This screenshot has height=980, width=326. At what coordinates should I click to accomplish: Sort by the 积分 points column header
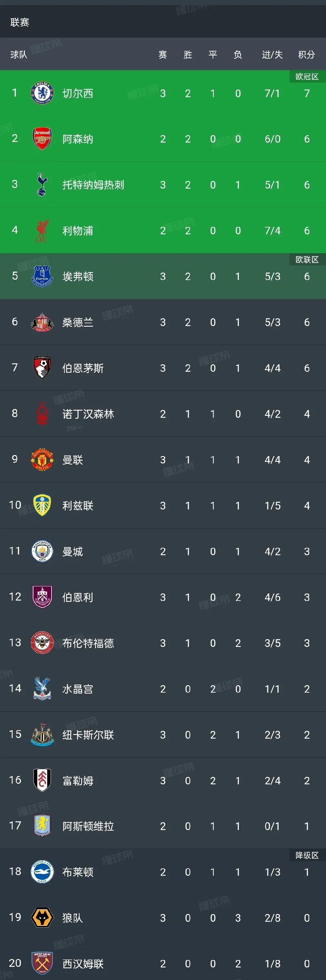[x=307, y=55]
